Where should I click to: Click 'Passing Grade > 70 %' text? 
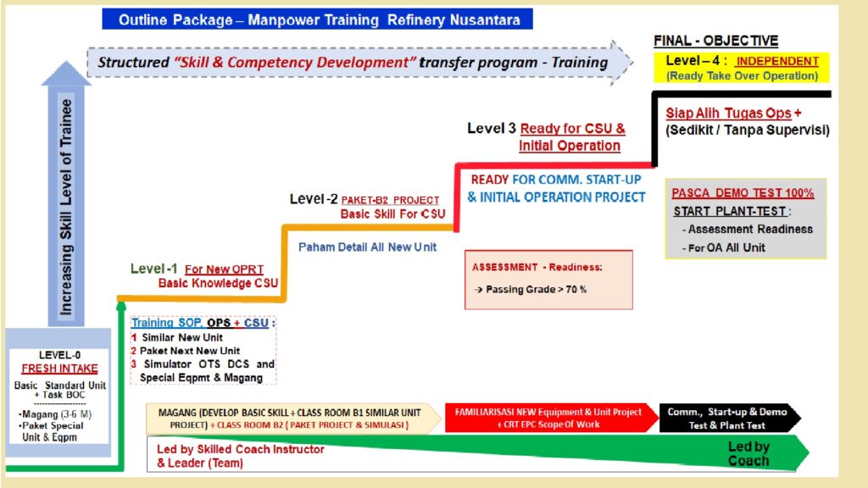point(536,290)
